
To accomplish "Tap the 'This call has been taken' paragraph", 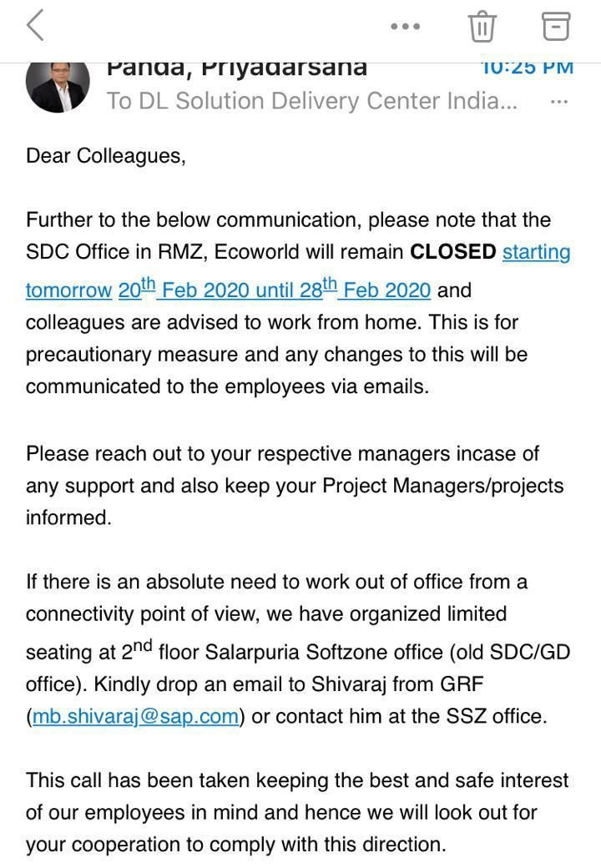I will tap(297, 812).
